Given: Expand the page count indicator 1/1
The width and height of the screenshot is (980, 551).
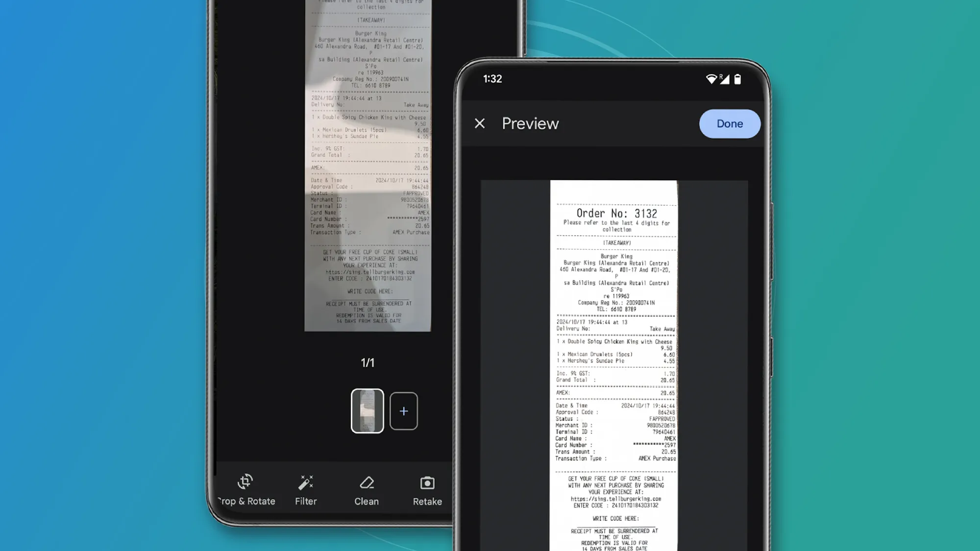Looking at the screenshot, I should (x=368, y=362).
